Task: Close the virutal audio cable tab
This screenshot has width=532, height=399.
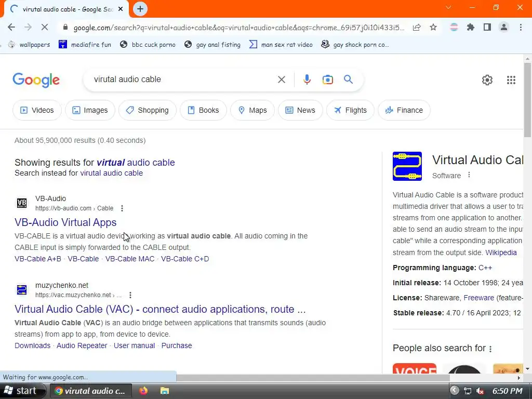Action: click(x=121, y=9)
